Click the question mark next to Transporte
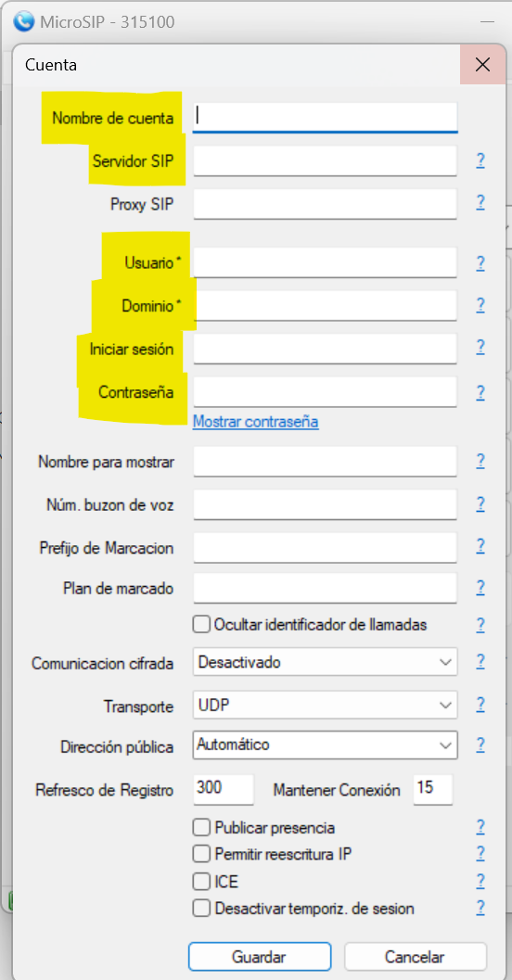 click(x=480, y=705)
